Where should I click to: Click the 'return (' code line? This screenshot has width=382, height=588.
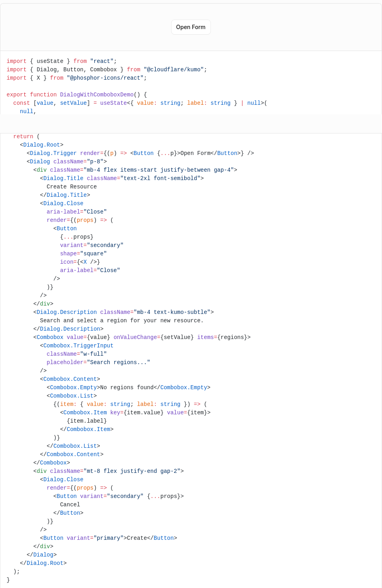click(x=26, y=136)
